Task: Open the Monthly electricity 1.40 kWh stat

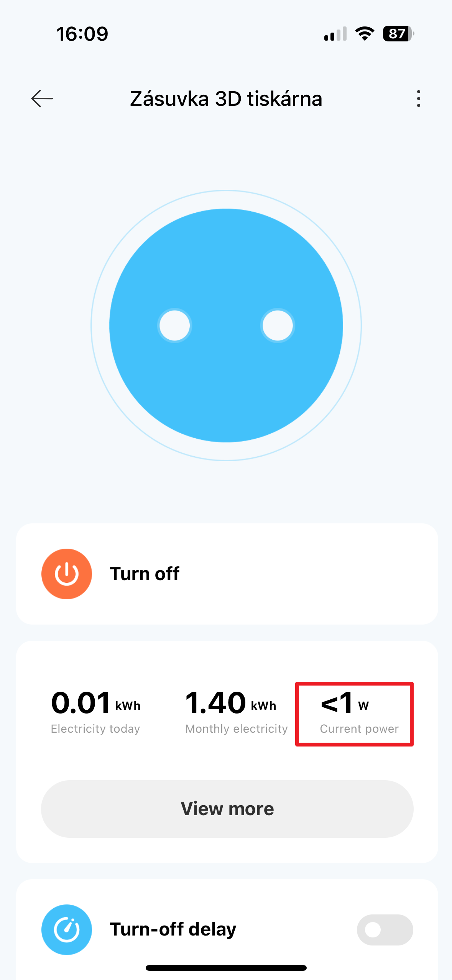Action: pyautogui.click(x=236, y=712)
